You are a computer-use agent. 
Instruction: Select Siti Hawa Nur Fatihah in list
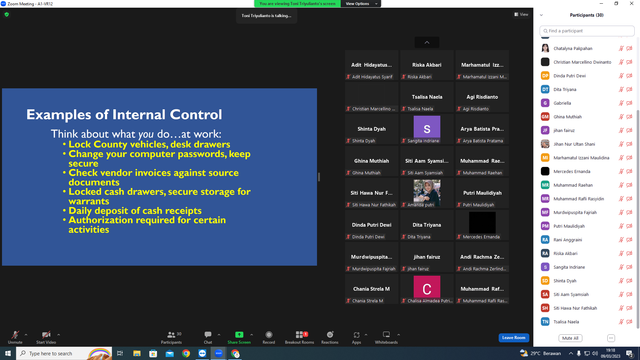tap(587, 308)
